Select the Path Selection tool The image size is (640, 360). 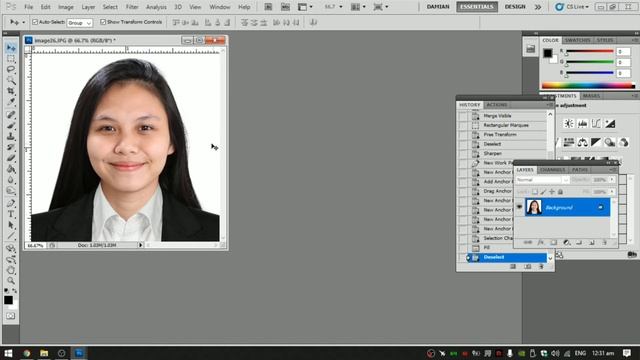coord(11,225)
